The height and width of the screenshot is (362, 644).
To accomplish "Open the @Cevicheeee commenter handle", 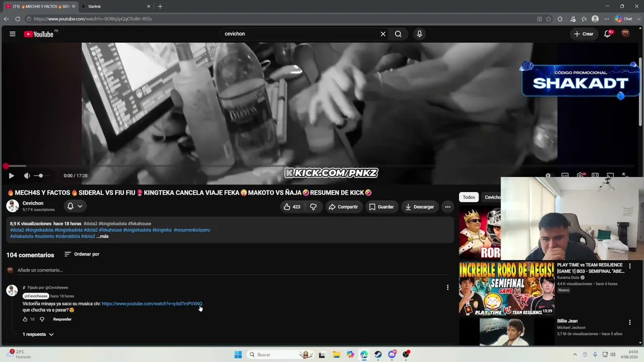I will [36, 296].
